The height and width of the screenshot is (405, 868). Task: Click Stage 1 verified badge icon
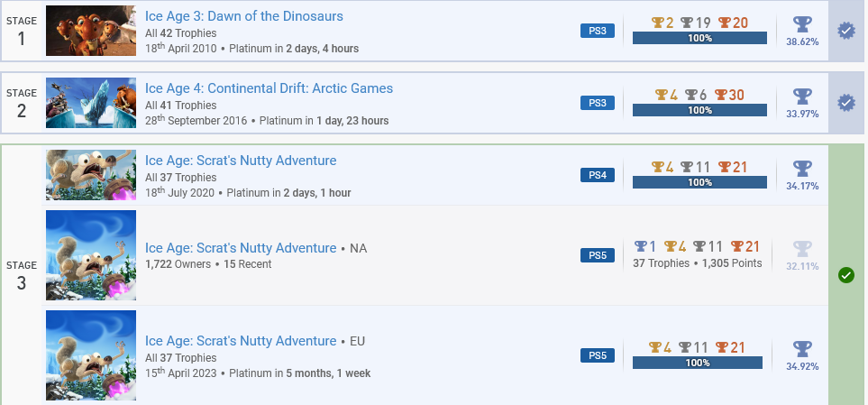[845, 31]
